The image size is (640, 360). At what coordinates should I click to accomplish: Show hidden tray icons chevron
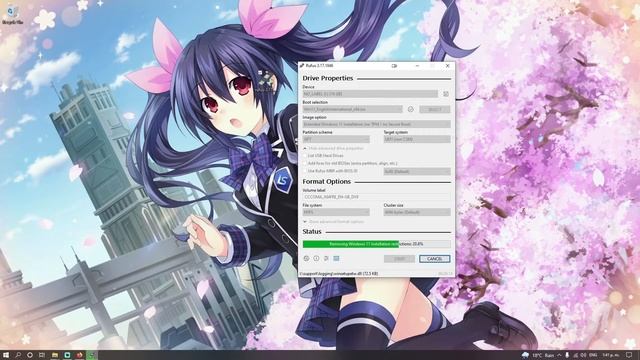(559, 356)
